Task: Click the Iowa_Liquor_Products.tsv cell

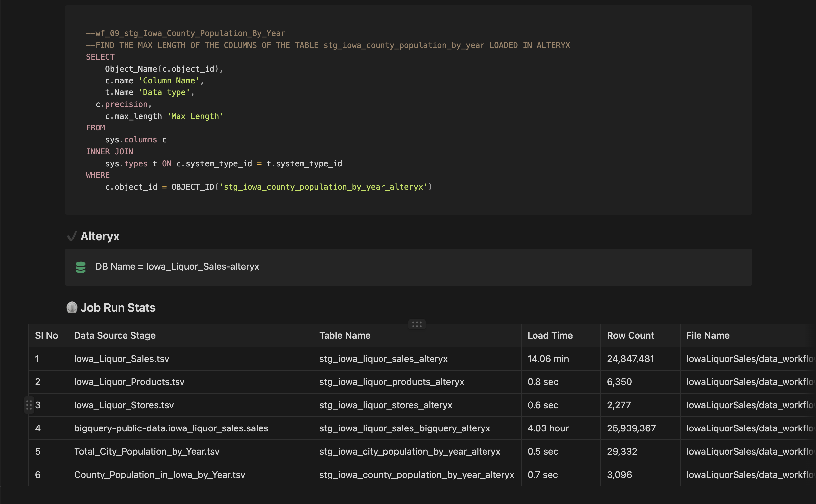Action: [190, 382]
